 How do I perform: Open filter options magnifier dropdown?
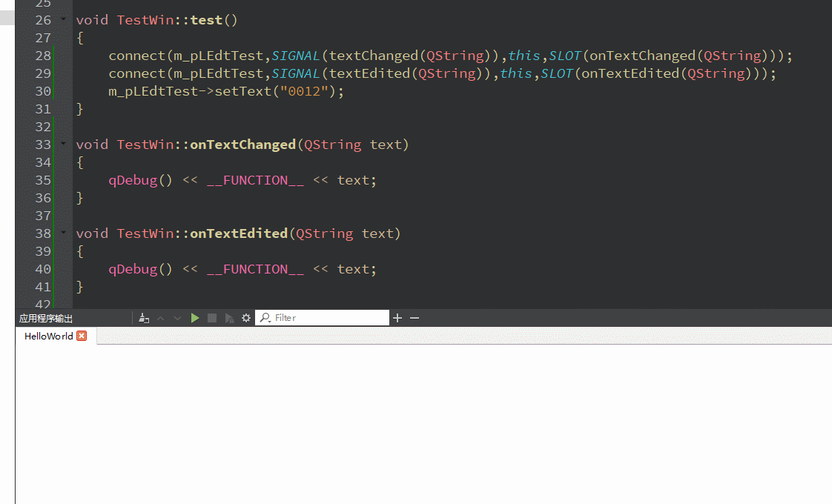pos(265,318)
